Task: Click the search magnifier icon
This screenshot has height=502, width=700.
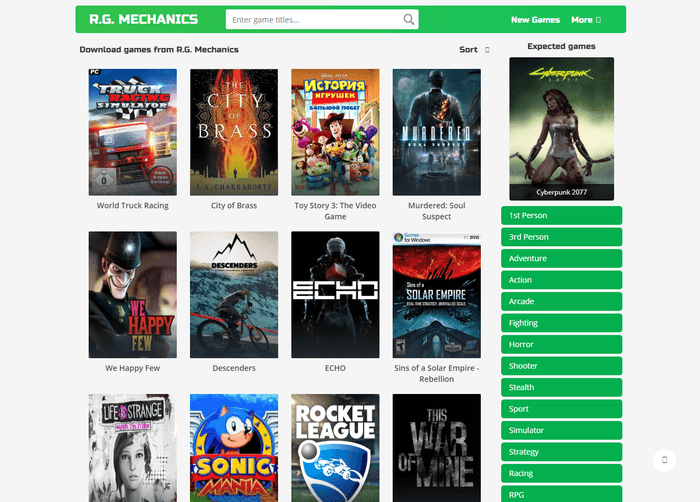Action: click(409, 20)
